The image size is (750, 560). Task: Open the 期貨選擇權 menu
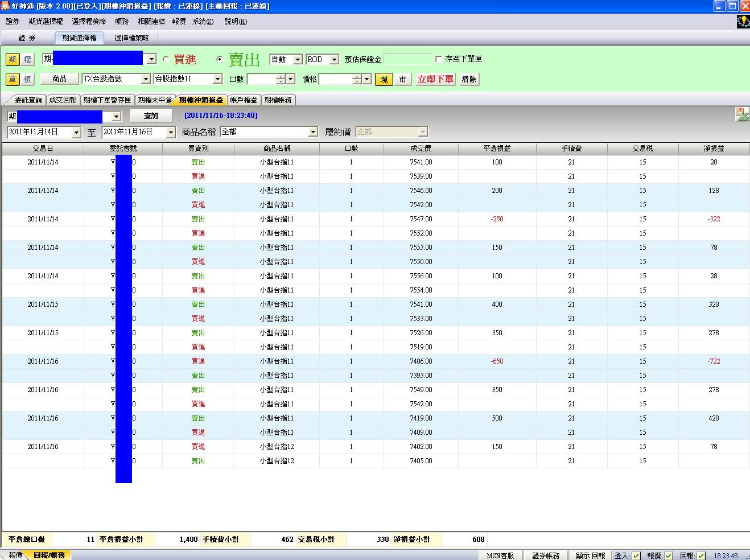coord(46,22)
